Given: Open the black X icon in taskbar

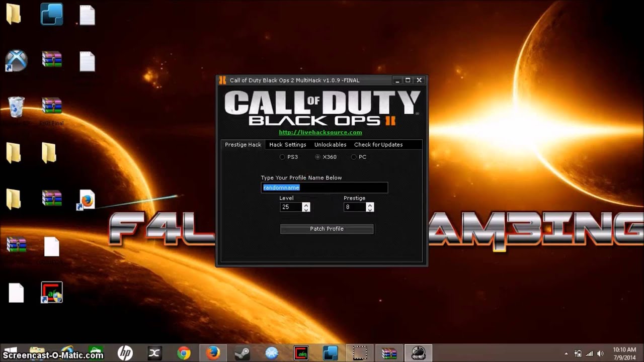Looking at the screenshot, I should (x=154, y=353).
